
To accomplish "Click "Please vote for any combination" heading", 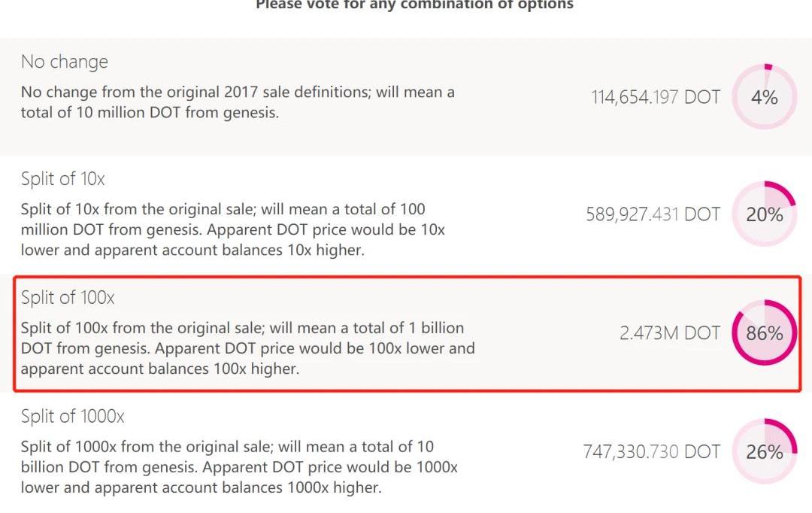I will click(414, 5).
